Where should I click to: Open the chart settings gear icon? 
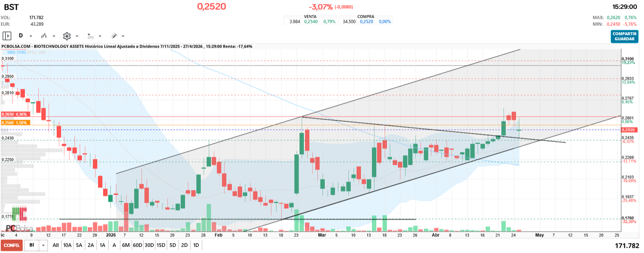click(x=67, y=36)
